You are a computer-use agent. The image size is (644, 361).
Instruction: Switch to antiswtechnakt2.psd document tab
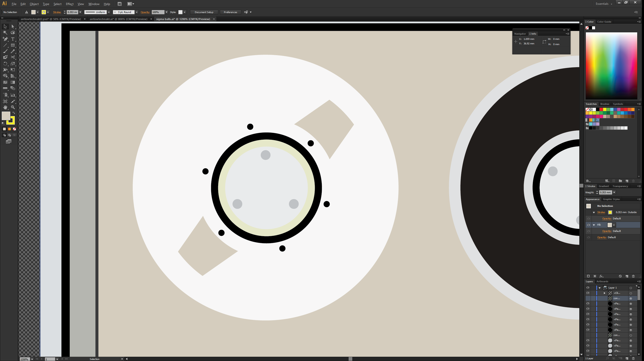(51, 19)
